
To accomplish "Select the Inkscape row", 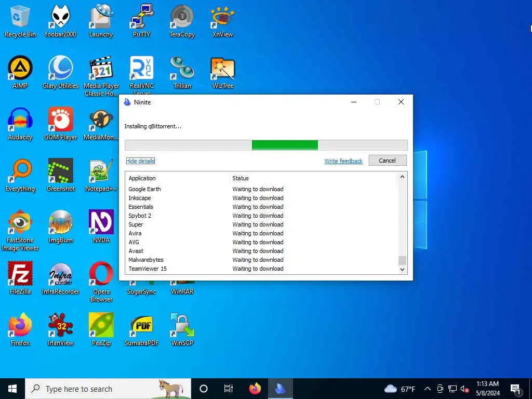I will tap(262, 198).
